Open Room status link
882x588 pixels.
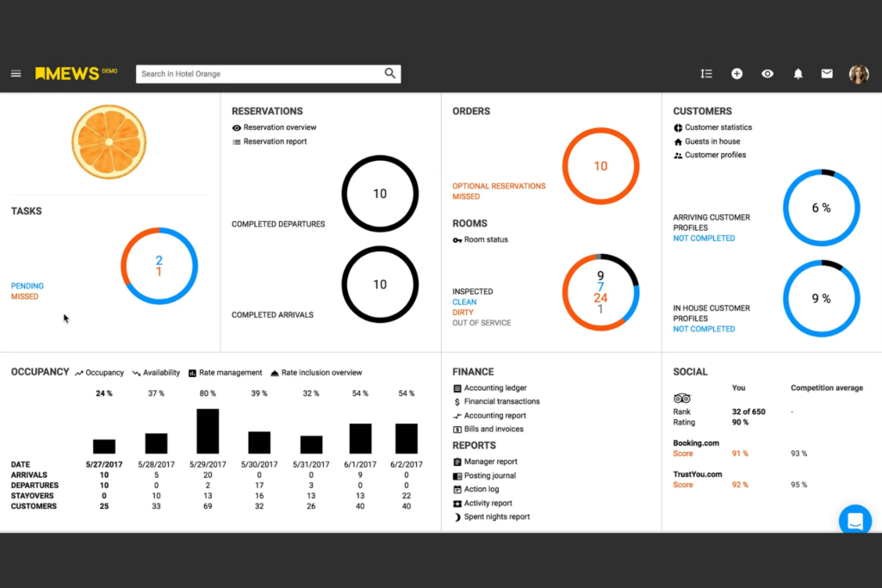pos(486,239)
